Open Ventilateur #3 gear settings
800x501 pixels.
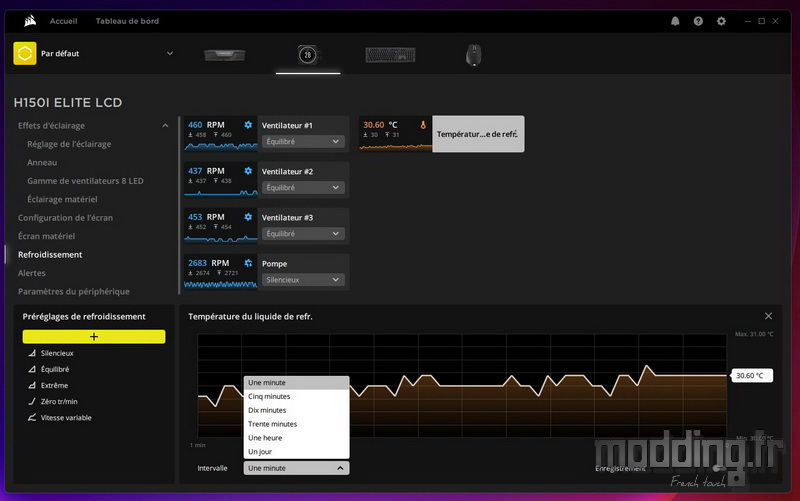(x=248, y=216)
